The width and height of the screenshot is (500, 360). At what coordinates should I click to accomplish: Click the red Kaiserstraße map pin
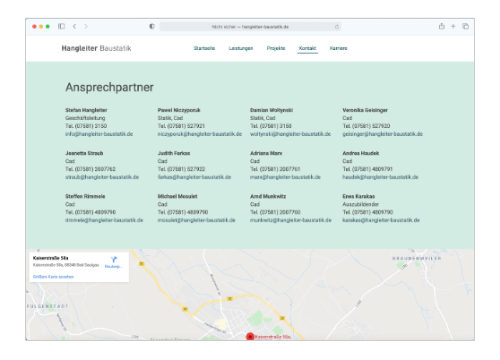point(250,337)
